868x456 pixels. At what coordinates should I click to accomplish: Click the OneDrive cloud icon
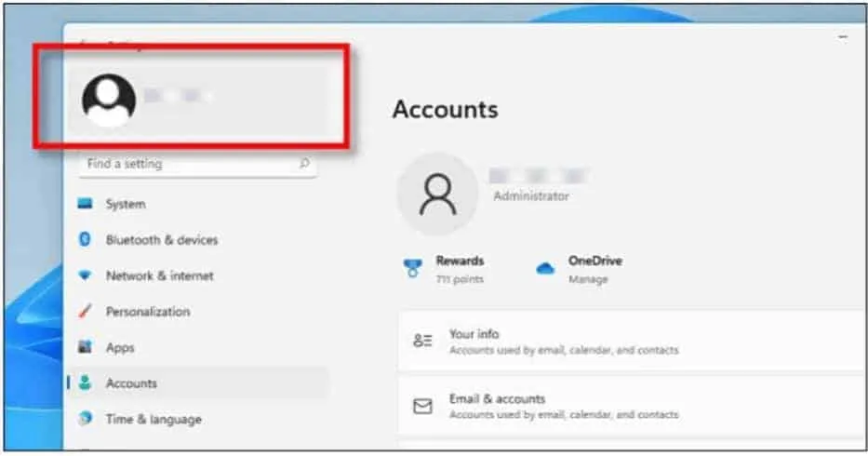(545, 269)
